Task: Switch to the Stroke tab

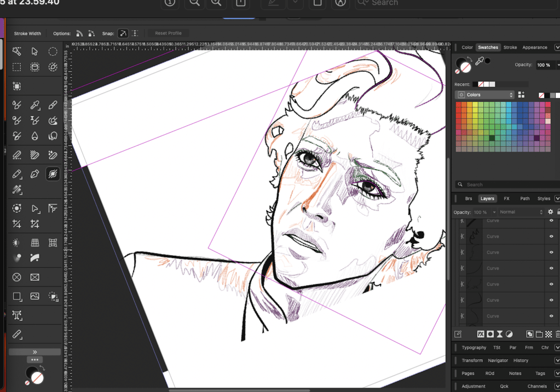Action: point(510,48)
